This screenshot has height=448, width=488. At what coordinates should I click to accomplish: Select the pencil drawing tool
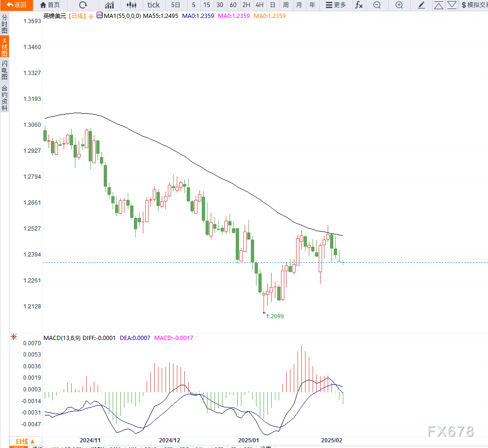point(422,5)
